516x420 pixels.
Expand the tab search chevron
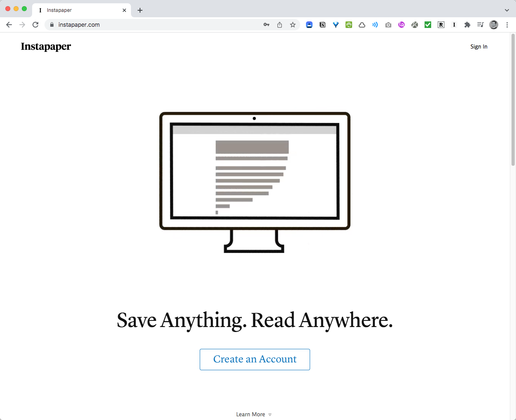pos(507,10)
